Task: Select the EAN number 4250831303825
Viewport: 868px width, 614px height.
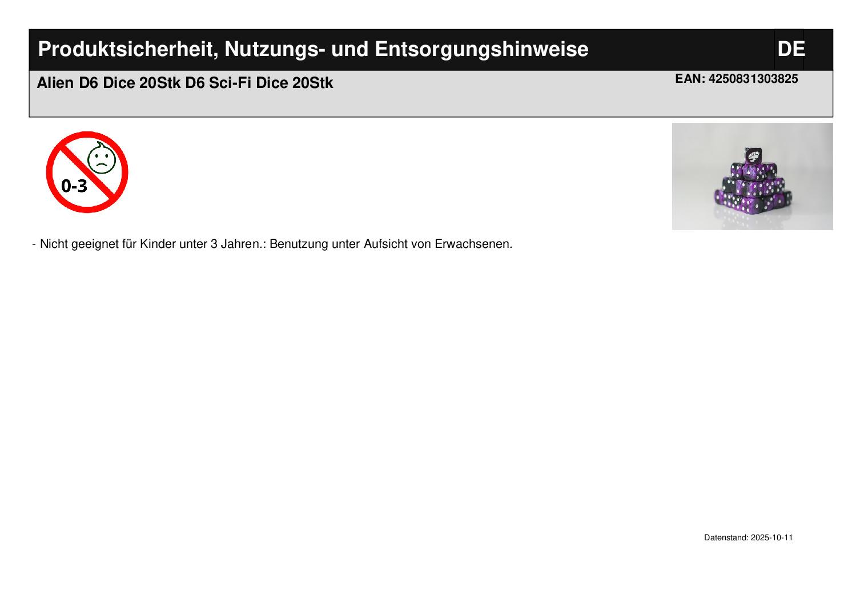Action: [753, 79]
